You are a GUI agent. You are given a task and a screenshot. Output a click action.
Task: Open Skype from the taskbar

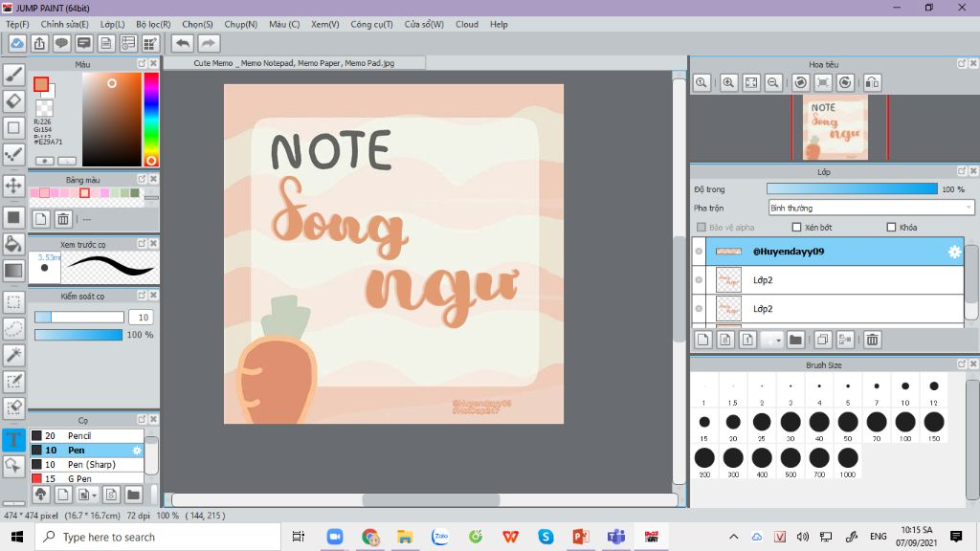click(546, 537)
